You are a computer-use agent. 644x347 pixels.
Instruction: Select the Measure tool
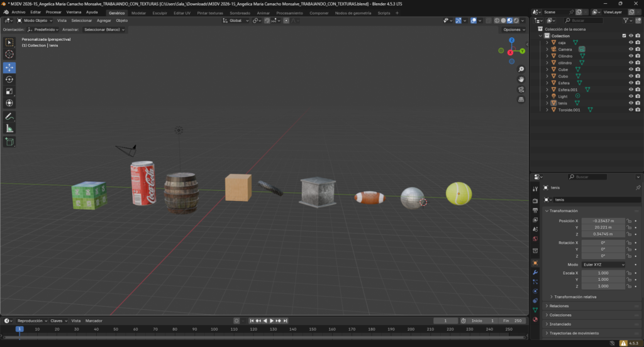click(9, 128)
